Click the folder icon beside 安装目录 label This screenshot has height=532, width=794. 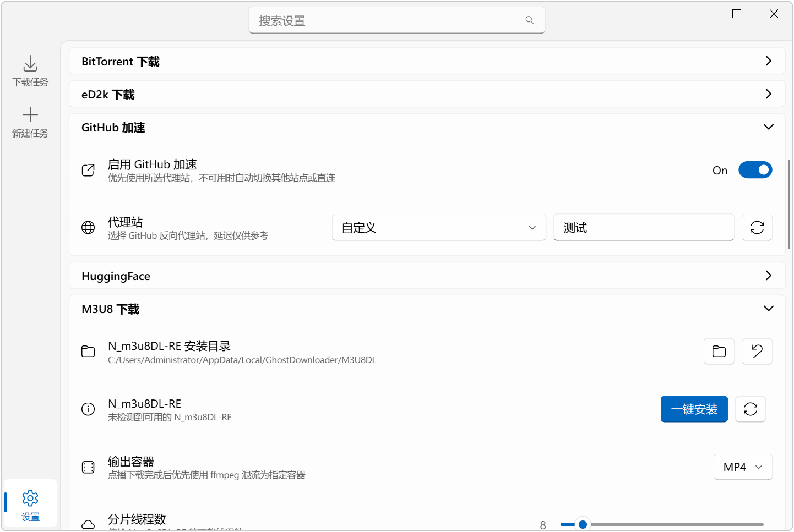pos(88,352)
